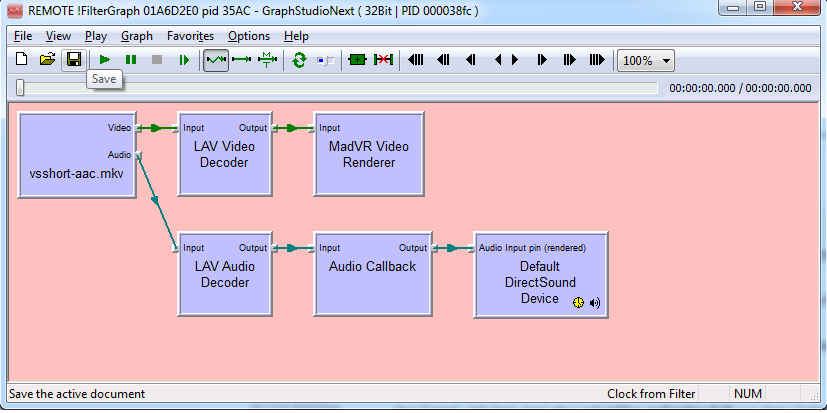
Task: Insert a new filter with green plus icon
Action: 358,60
